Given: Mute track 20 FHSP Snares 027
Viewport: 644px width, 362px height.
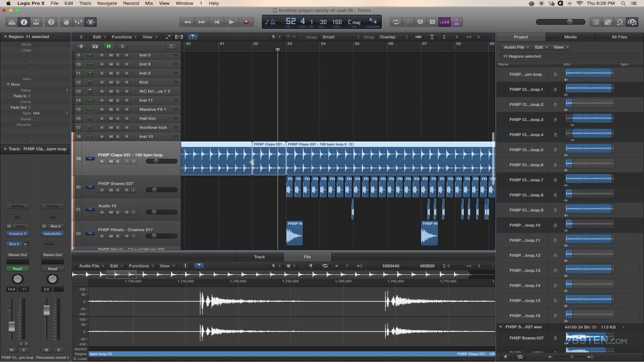Looking at the screenshot, I should point(110,190).
